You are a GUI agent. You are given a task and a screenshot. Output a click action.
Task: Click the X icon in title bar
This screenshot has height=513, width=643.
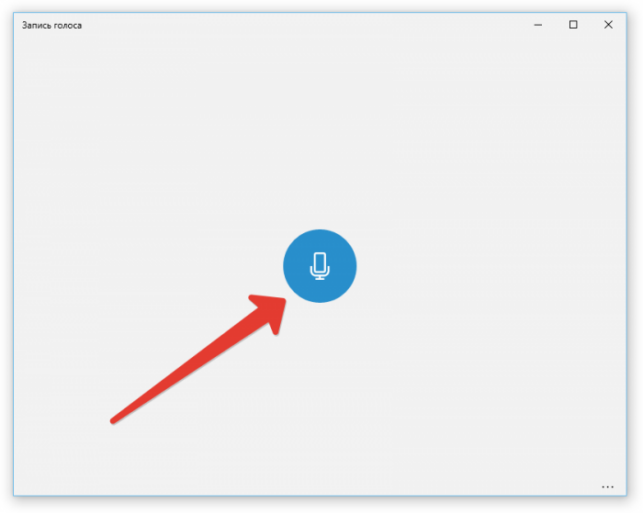point(608,25)
